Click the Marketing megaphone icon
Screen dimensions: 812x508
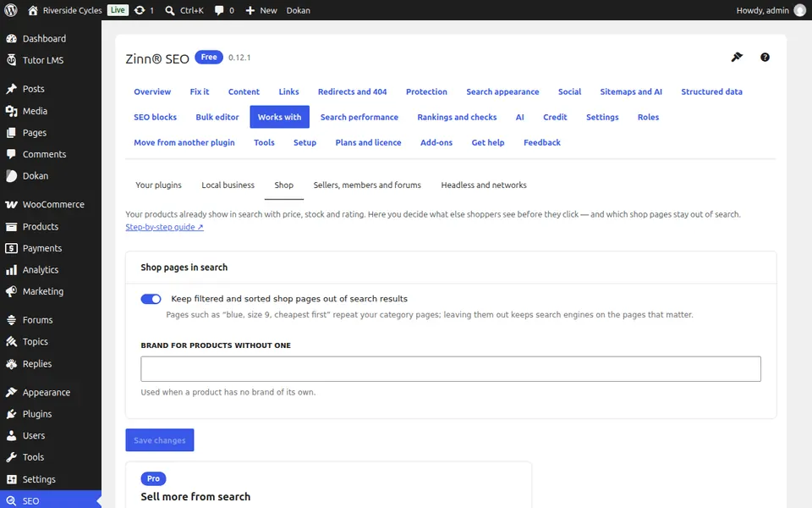coord(11,291)
